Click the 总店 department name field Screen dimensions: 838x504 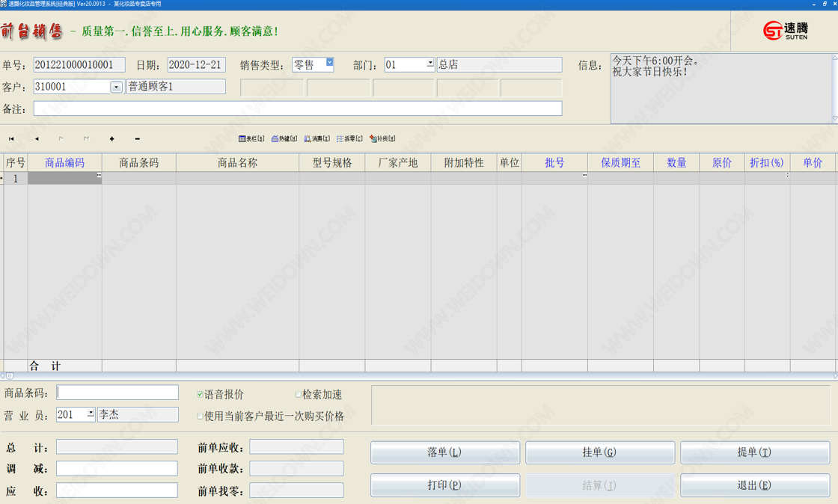pyautogui.click(x=499, y=64)
